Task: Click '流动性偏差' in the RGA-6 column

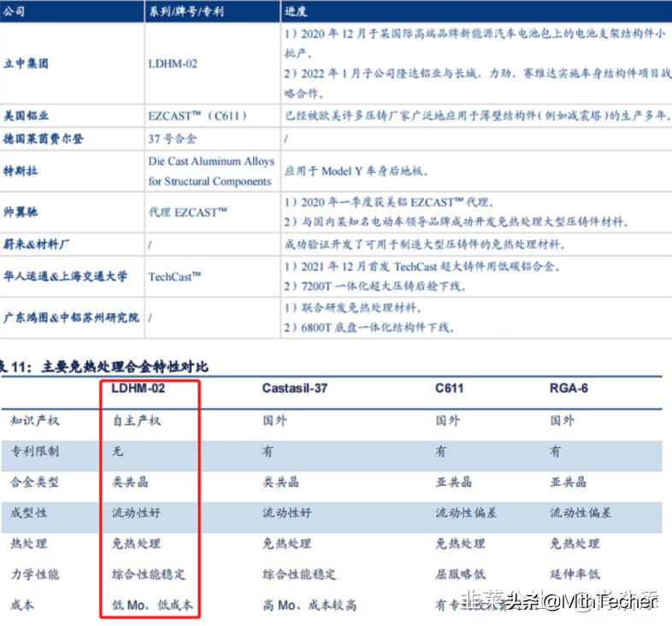Action: [x=581, y=513]
